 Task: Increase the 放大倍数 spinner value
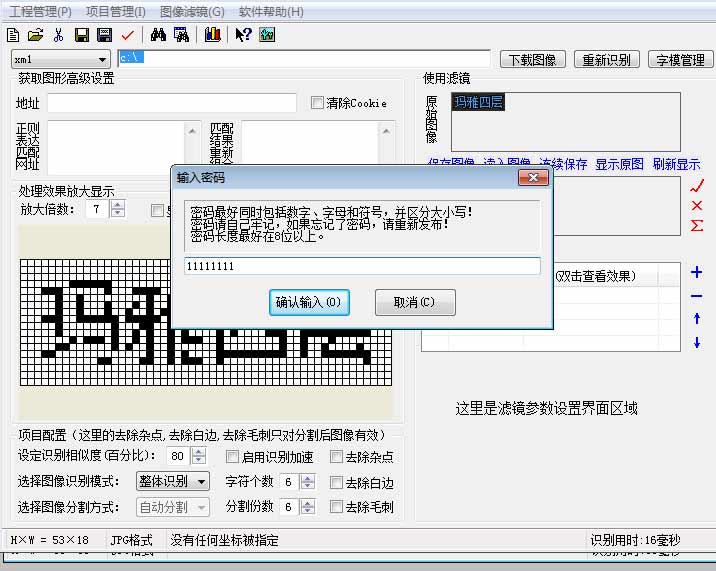[x=118, y=205]
